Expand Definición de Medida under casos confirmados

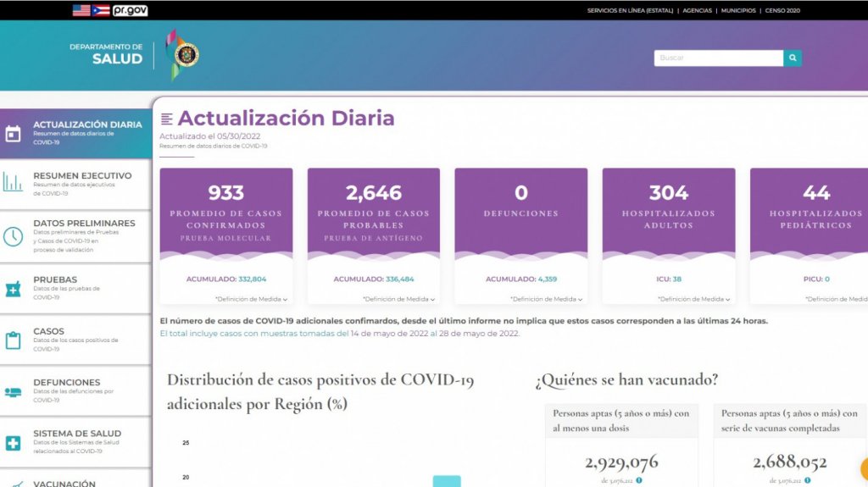[x=251, y=299]
